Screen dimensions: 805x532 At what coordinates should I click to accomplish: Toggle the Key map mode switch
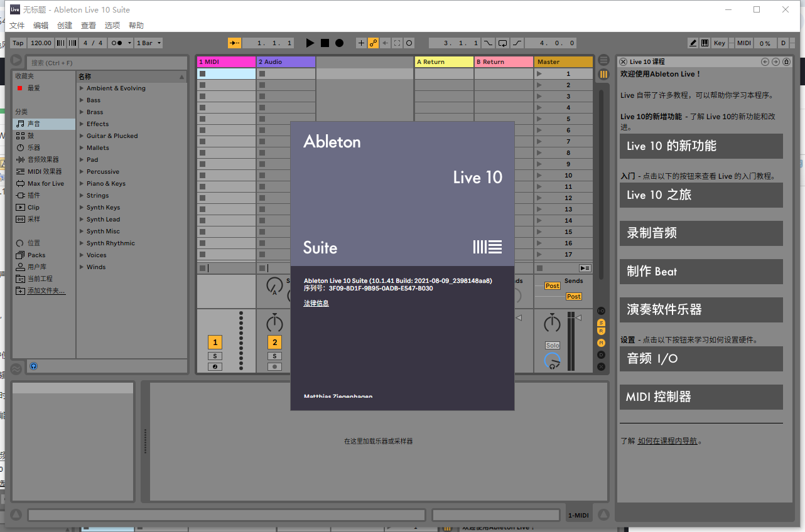pyautogui.click(x=720, y=43)
